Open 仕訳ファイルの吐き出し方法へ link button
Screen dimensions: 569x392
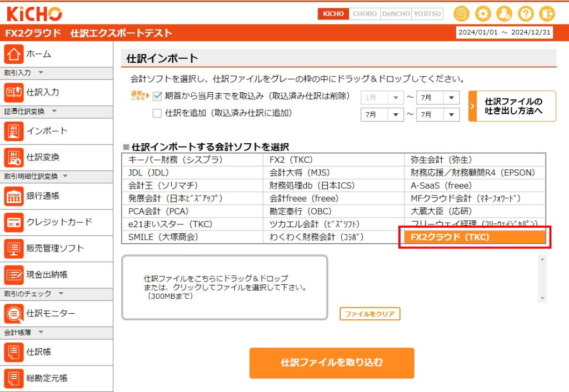point(512,106)
